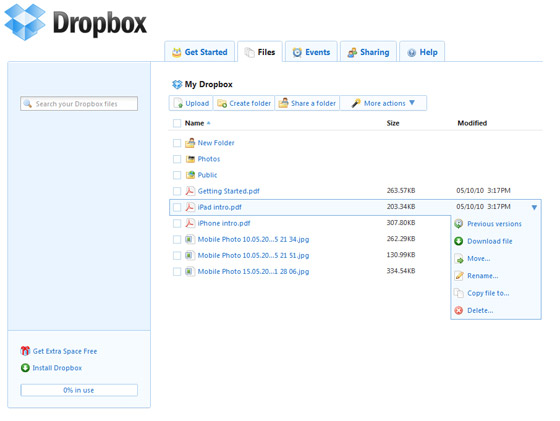This screenshot has height=421, width=560.
Task: Click the Create folder button
Action: pos(244,103)
